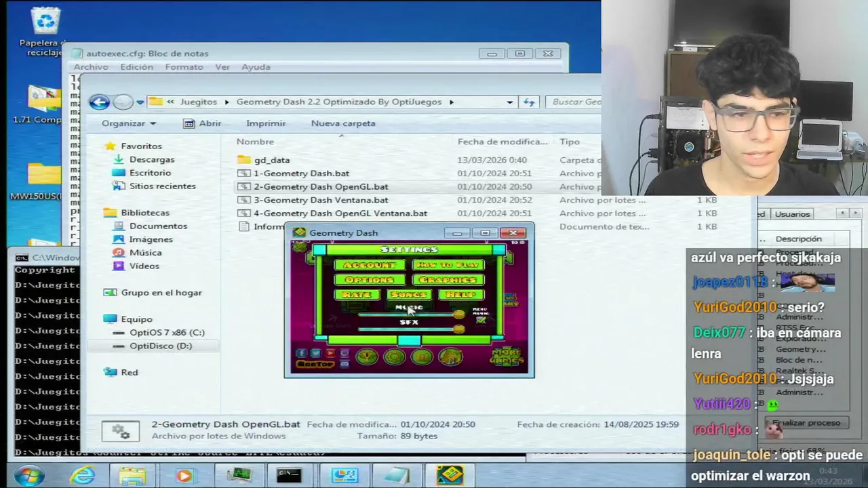This screenshot has width=868, height=488.
Task: Switch to Notepad taskbar icon
Action: coord(396,476)
